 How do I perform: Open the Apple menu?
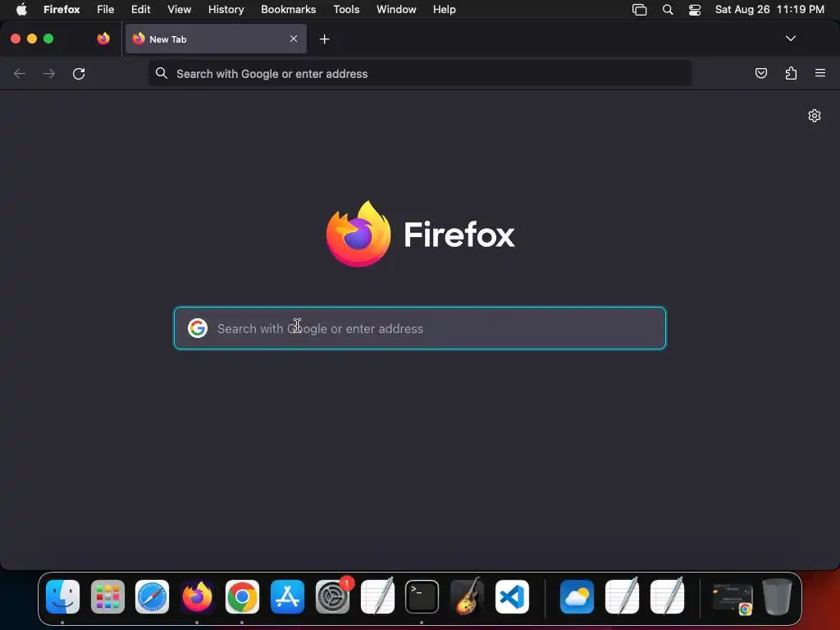click(21, 9)
